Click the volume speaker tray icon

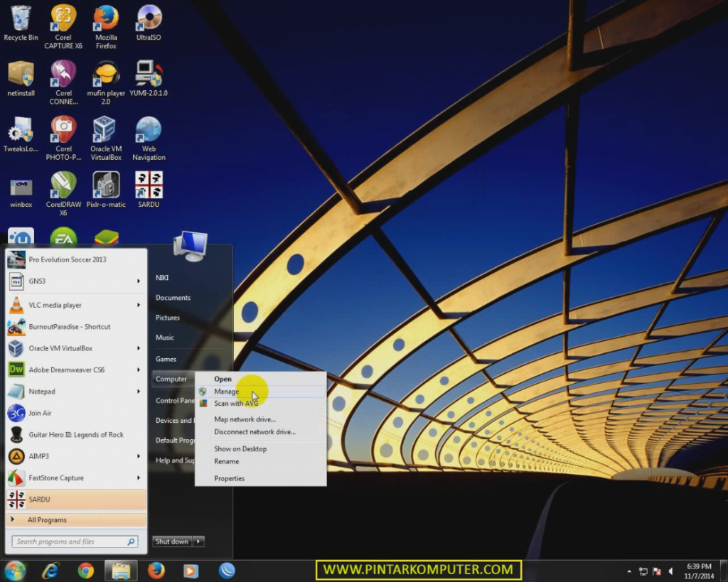point(671,571)
